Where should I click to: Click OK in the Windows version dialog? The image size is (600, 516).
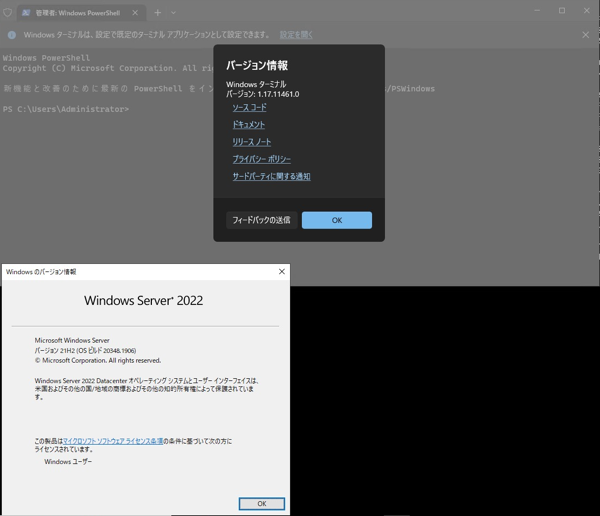coord(262,504)
